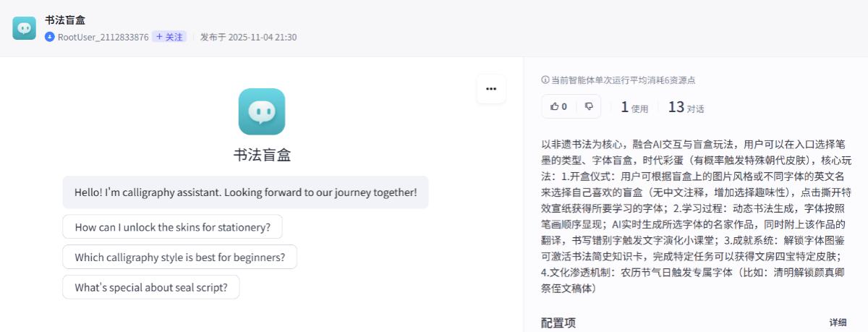The height and width of the screenshot is (332, 868).
Task: Click the 13 对话 conversation count
Action: pyautogui.click(x=685, y=108)
